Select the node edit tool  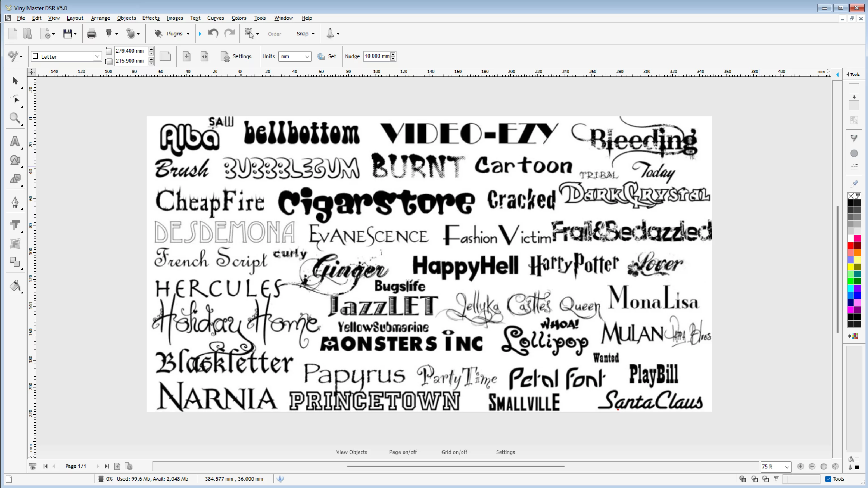tap(15, 99)
